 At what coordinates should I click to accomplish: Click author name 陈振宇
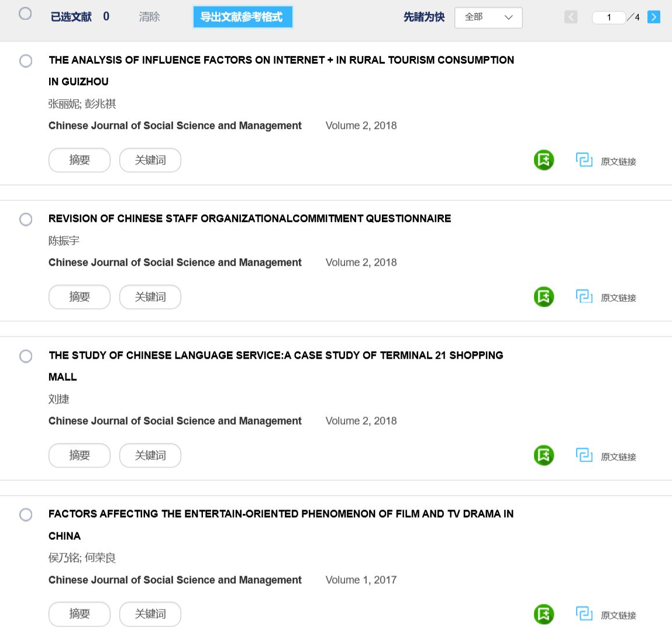pos(64,240)
